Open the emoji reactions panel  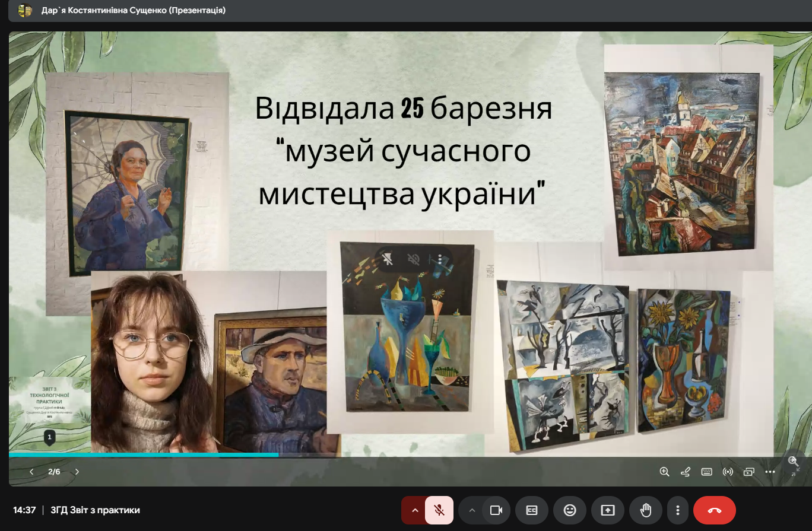pyautogui.click(x=570, y=510)
